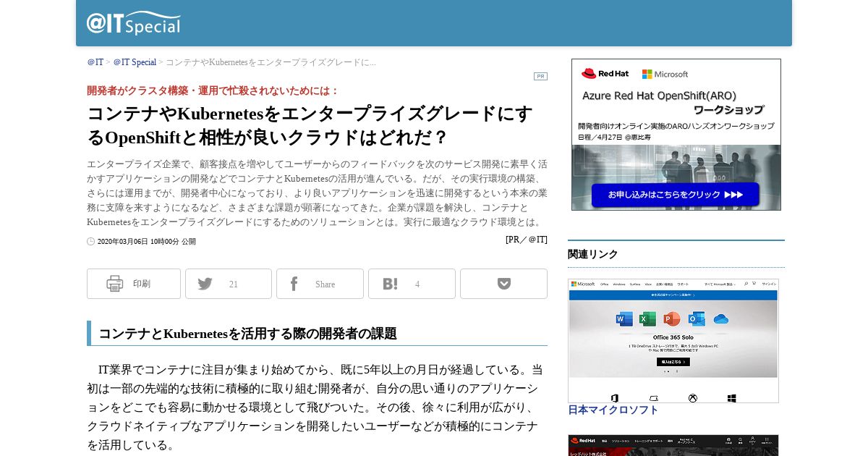Click the article summary paragraph under the headline

tap(317, 193)
